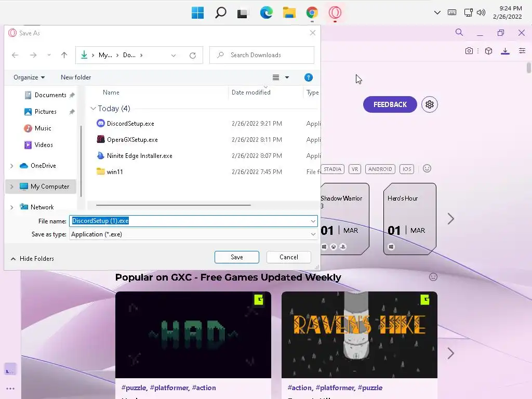The image size is (532, 399).
Task: Open GX Corner settings gear
Action: pyautogui.click(x=430, y=104)
